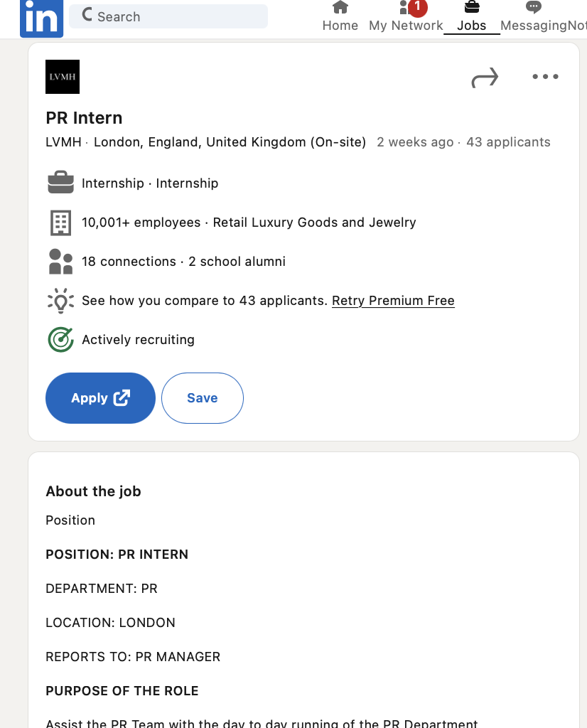This screenshot has height=728, width=587.
Task: Select the Jobs tab in navigation
Action: 471,17
